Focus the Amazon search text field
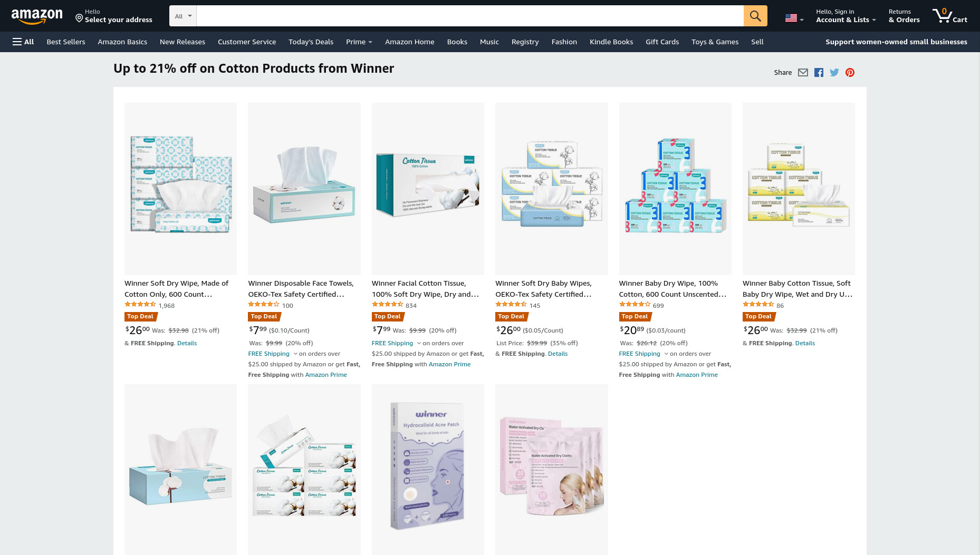Viewport: 980px width, 555px height. tap(470, 16)
